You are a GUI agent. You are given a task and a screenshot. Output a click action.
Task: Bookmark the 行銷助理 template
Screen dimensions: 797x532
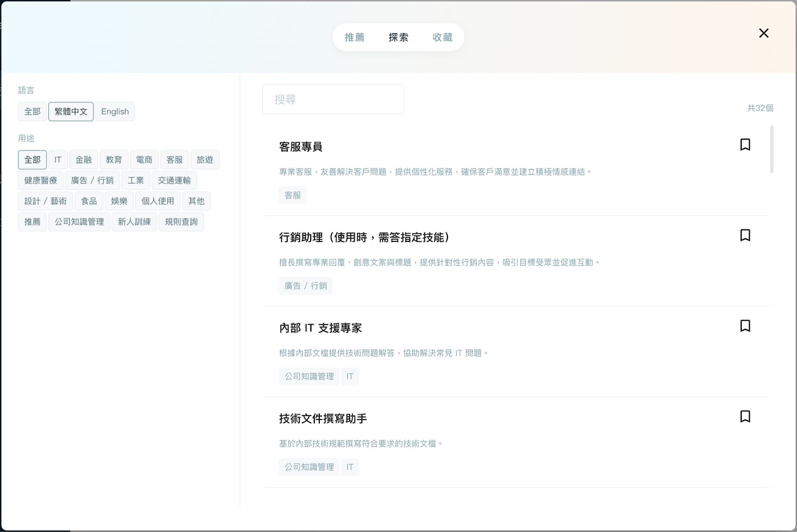coord(745,235)
